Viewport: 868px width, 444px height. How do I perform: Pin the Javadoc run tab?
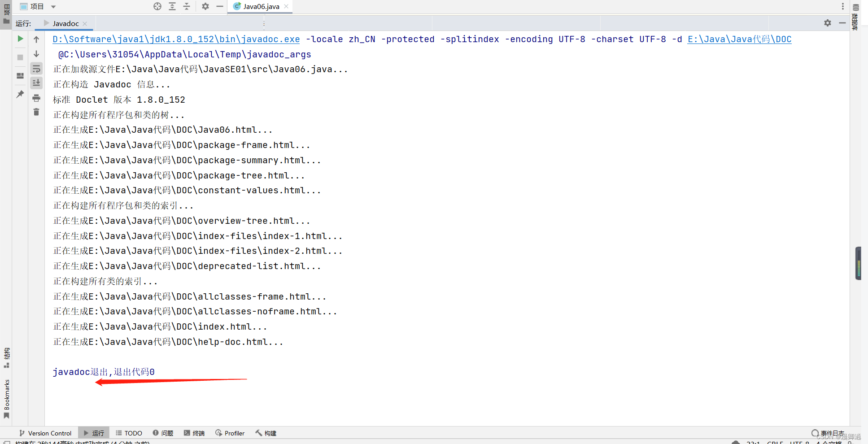tap(20, 94)
